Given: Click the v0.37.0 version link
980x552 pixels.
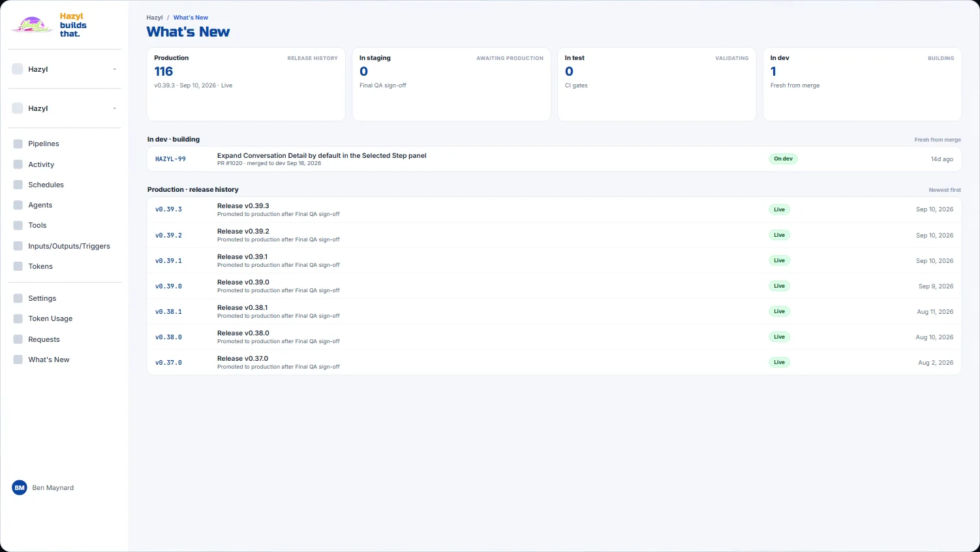Looking at the screenshot, I should click(x=168, y=362).
